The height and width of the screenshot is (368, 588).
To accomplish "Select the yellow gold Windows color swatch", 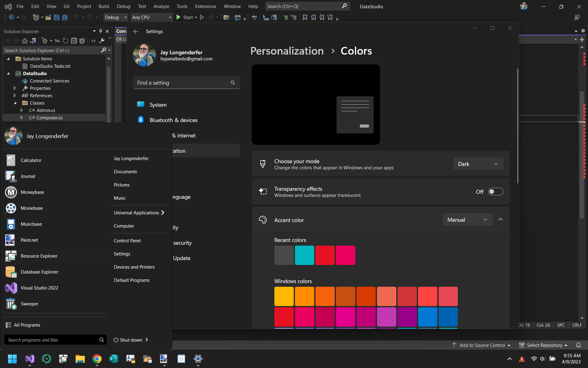I will click(284, 296).
